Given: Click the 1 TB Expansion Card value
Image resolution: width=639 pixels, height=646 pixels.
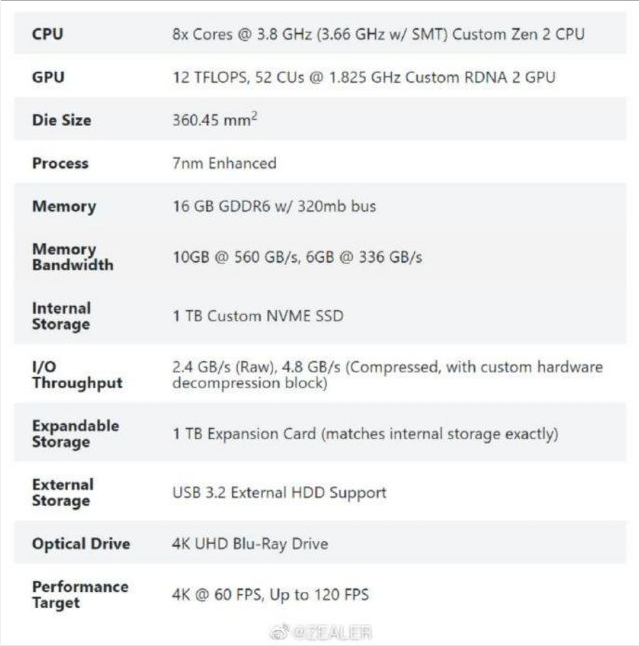Looking at the screenshot, I should pos(365,434).
